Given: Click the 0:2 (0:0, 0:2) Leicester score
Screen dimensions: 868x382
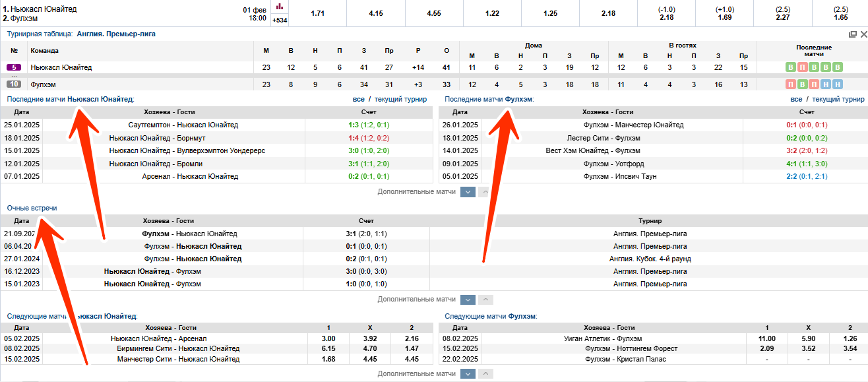Looking at the screenshot, I should [806, 138].
